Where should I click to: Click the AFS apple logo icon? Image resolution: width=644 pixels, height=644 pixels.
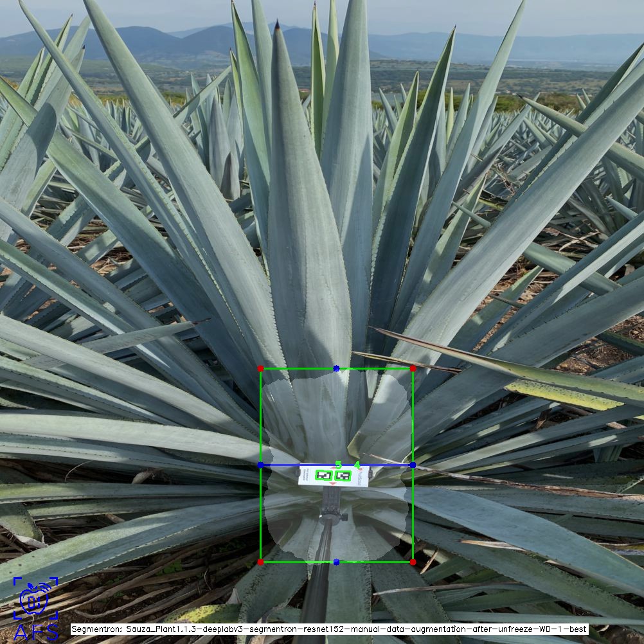click(35, 598)
